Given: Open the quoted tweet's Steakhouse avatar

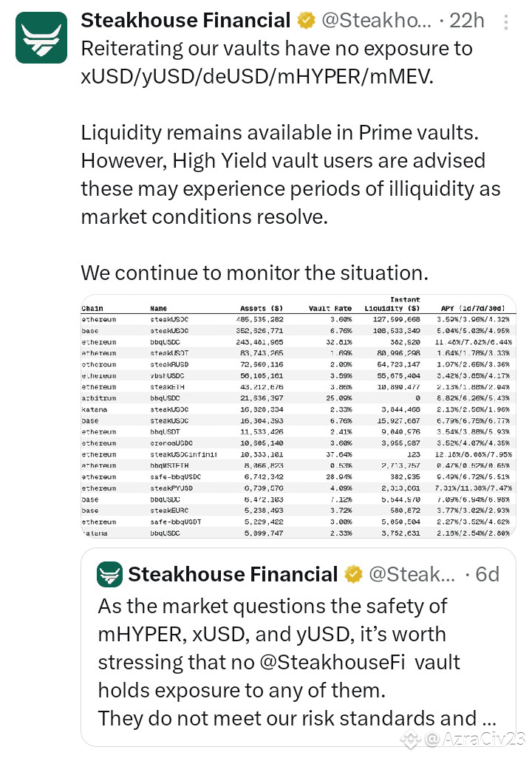Looking at the screenshot, I should click(x=109, y=574).
